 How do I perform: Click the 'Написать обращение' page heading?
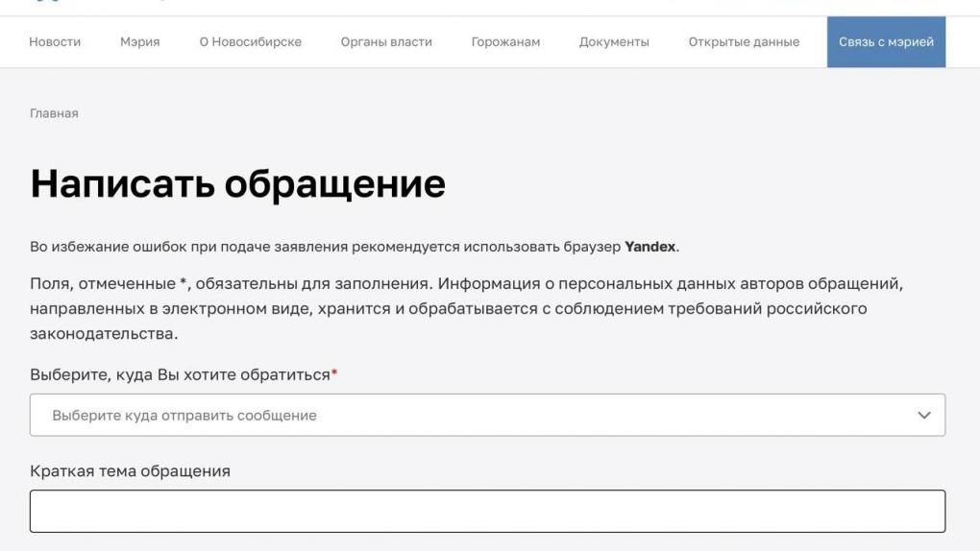[237, 184]
